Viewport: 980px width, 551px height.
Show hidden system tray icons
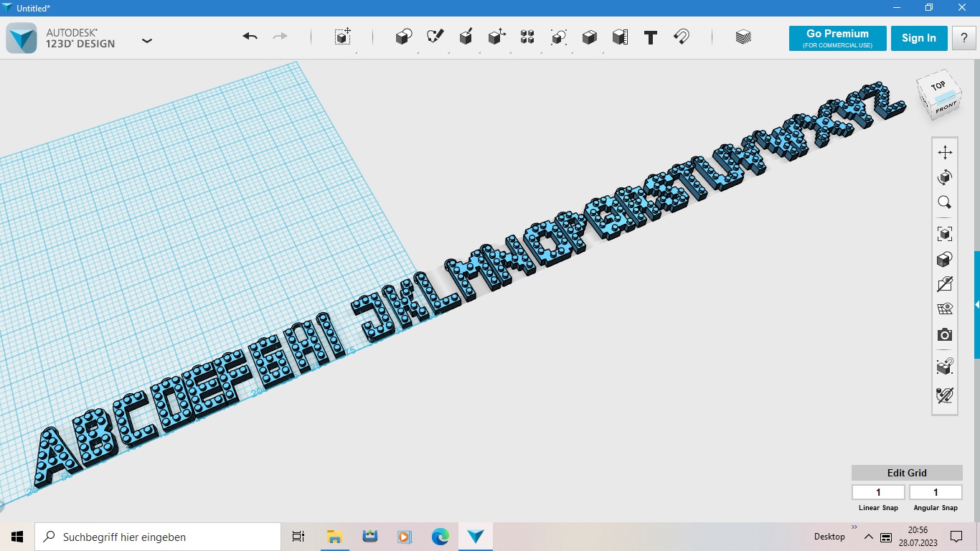click(x=869, y=537)
